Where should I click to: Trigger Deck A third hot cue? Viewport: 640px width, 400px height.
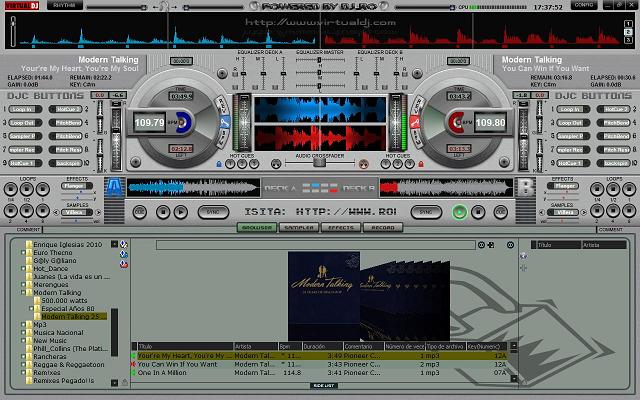(x=254, y=164)
